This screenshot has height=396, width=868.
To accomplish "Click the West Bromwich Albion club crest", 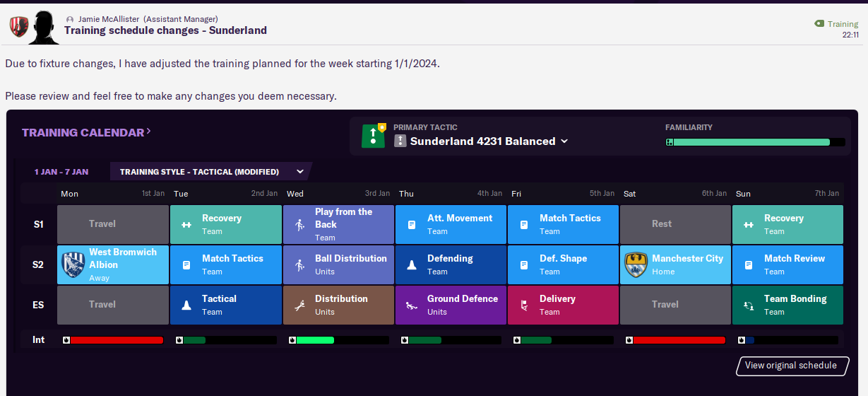I will [x=73, y=265].
